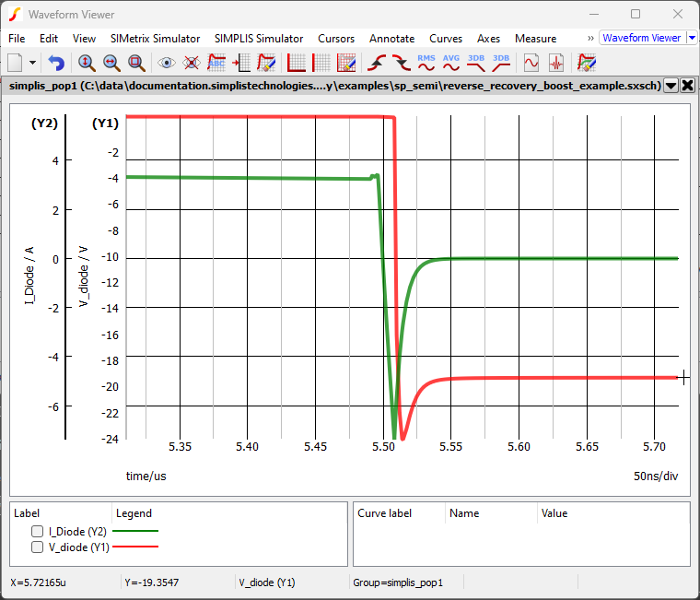Viewport: 700px width, 600px height.
Task: Click the Value column header
Action: 554,513
